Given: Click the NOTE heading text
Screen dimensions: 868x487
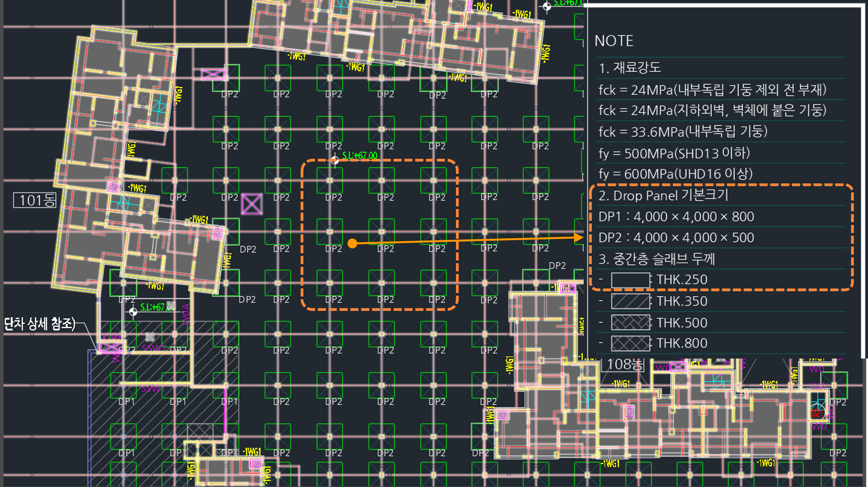Looking at the screenshot, I should coord(614,41).
